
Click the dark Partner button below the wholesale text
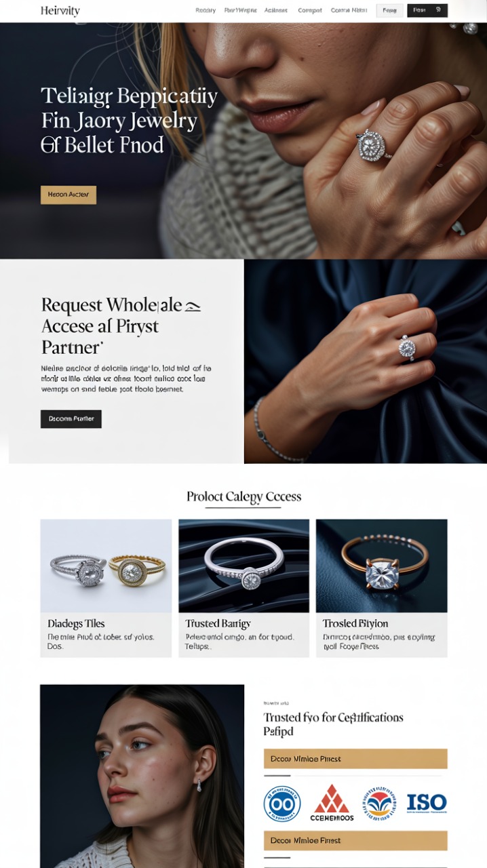[x=71, y=419]
